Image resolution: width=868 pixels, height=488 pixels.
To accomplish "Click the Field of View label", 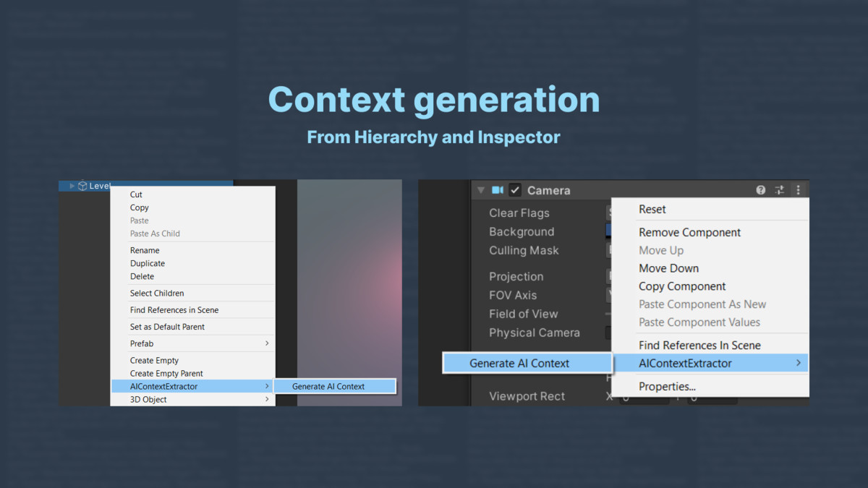I will (x=524, y=314).
